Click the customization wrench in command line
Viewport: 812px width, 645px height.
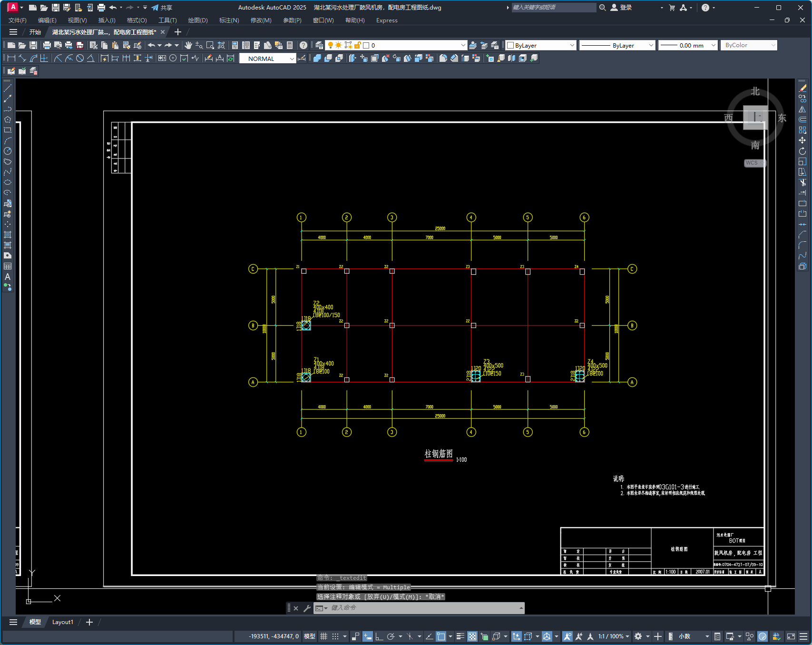[307, 608]
